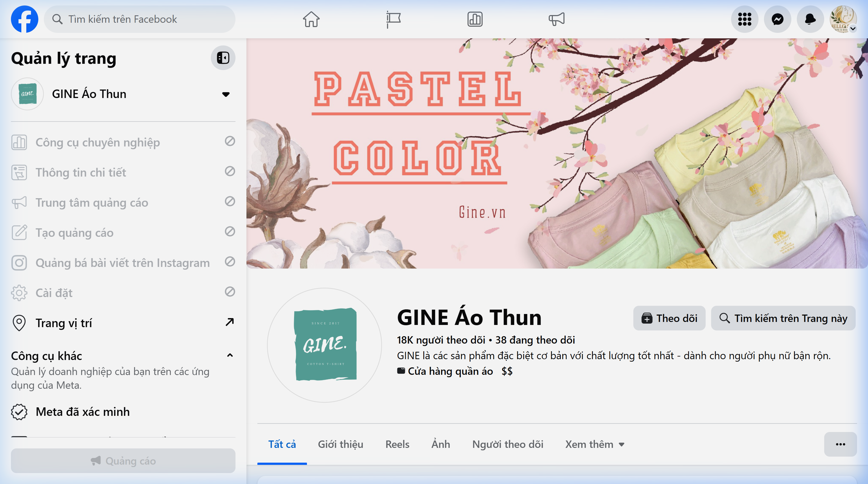Viewport: 868px width, 484px height.
Task: Click blocked icon beside Tạo quảng cáo
Action: pos(230,231)
